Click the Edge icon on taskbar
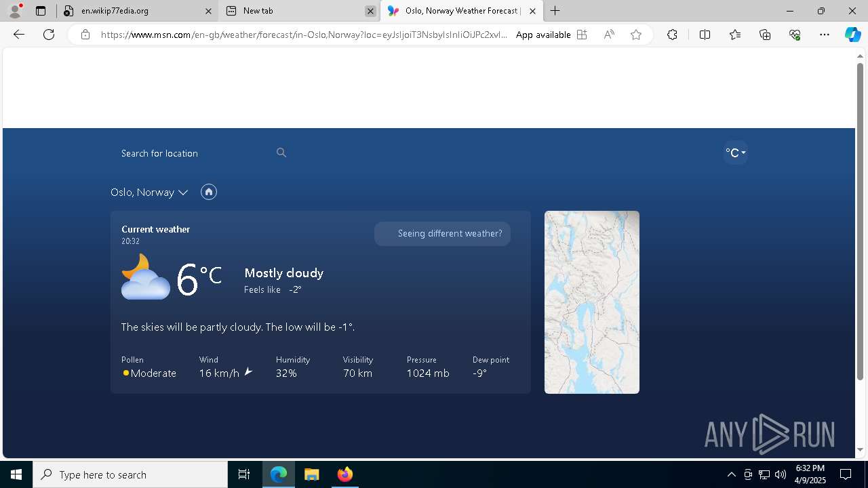Screen dimensions: 868x488 point(279,474)
